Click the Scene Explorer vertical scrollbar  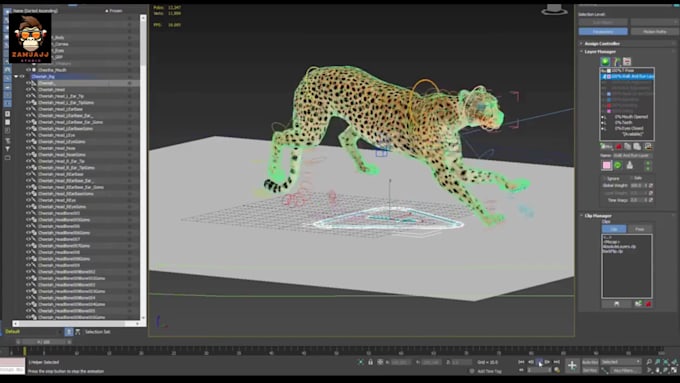click(x=143, y=169)
